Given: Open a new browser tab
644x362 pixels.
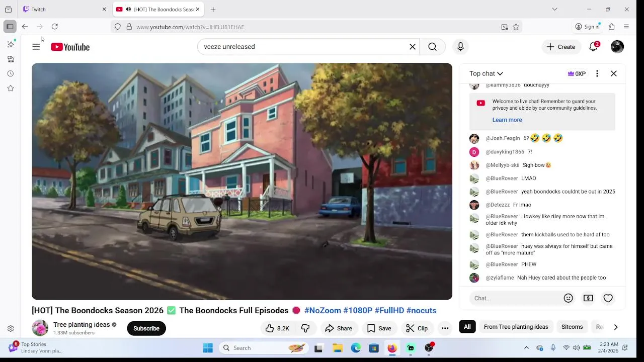Looking at the screenshot, I should tap(213, 9).
